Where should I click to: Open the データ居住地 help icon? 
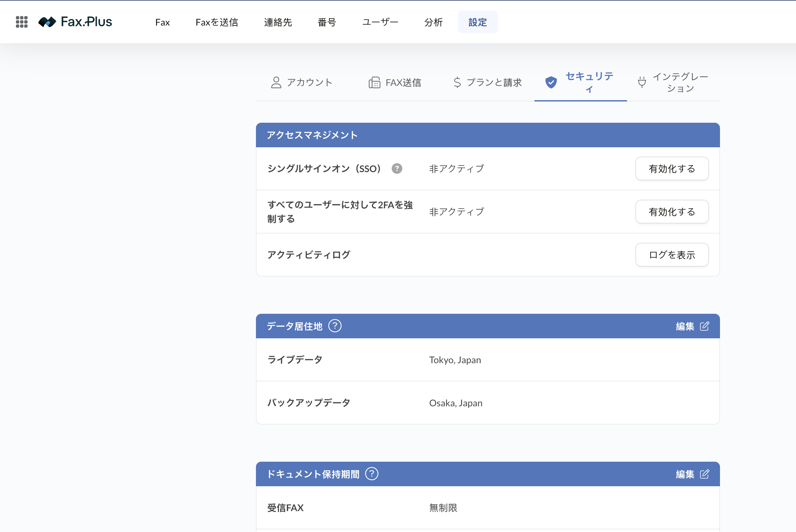[x=335, y=326]
